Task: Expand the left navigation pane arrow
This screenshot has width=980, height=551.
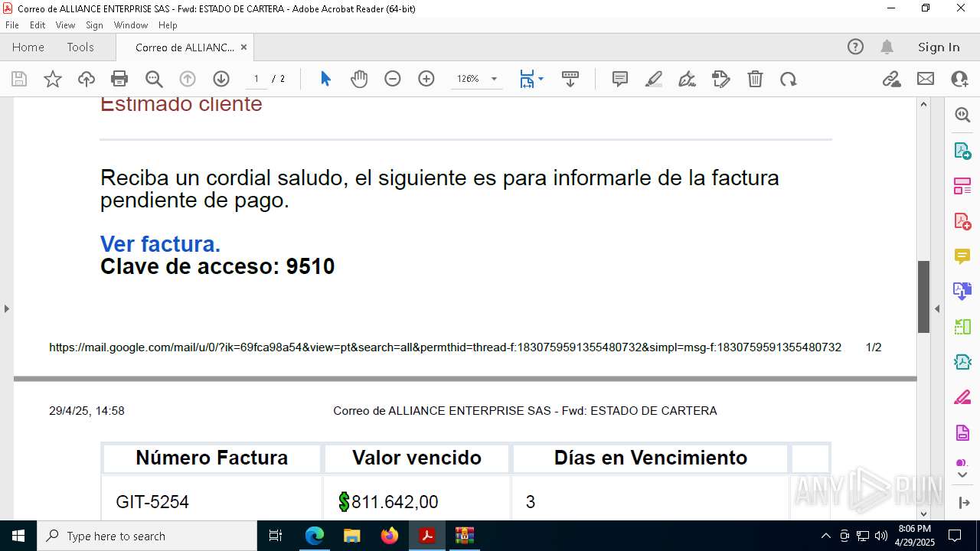Action: click(x=6, y=308)
